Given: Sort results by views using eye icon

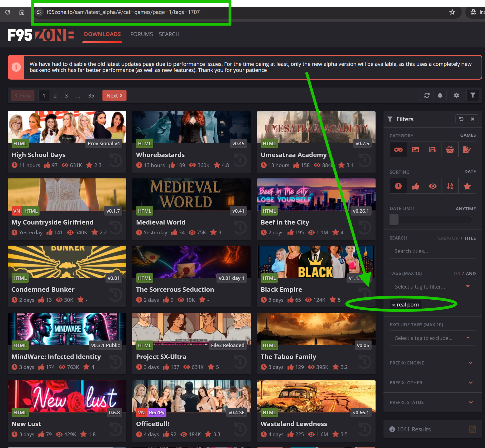Looking at the screenshot, I should pyautogui.click(x=433, y=186).
